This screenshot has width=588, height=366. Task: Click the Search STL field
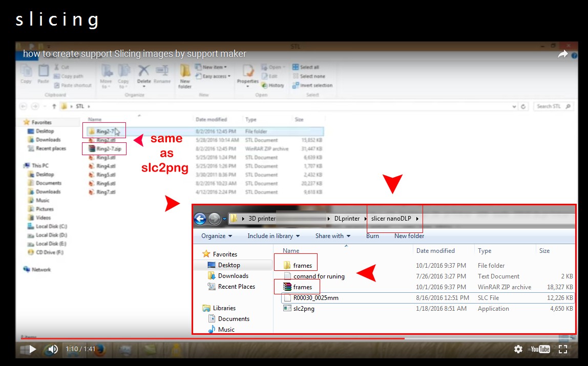click(x=554, y=106)
